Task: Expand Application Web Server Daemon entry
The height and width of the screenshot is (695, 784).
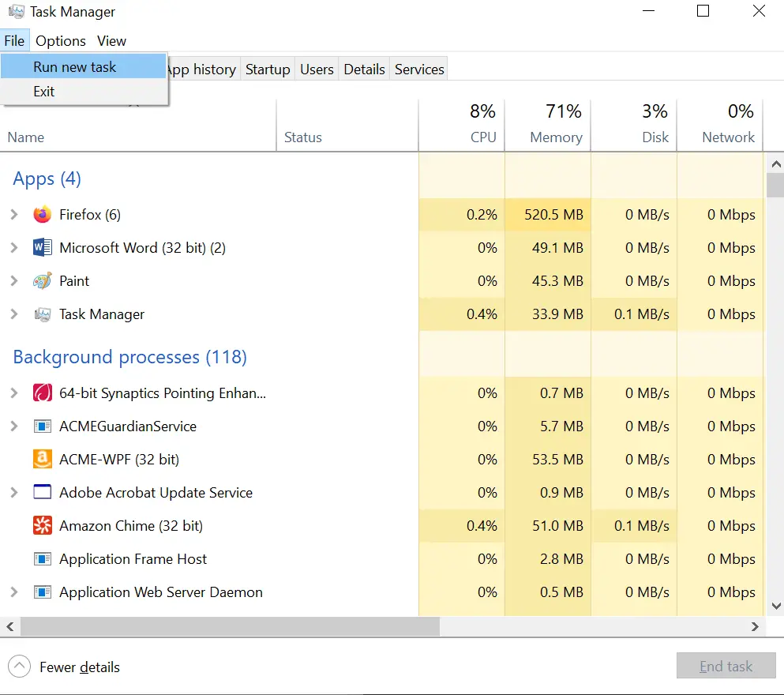Action: click(x=14, y=592)
